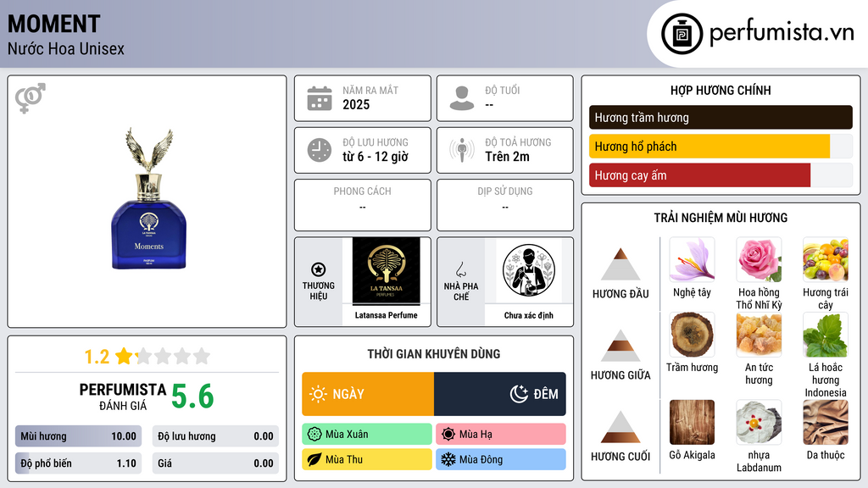Click the Hoa hồng Thổ Nhĩ Kỳ thumbnail
Screen dimensions: 868x488
[x=759, y=259]
